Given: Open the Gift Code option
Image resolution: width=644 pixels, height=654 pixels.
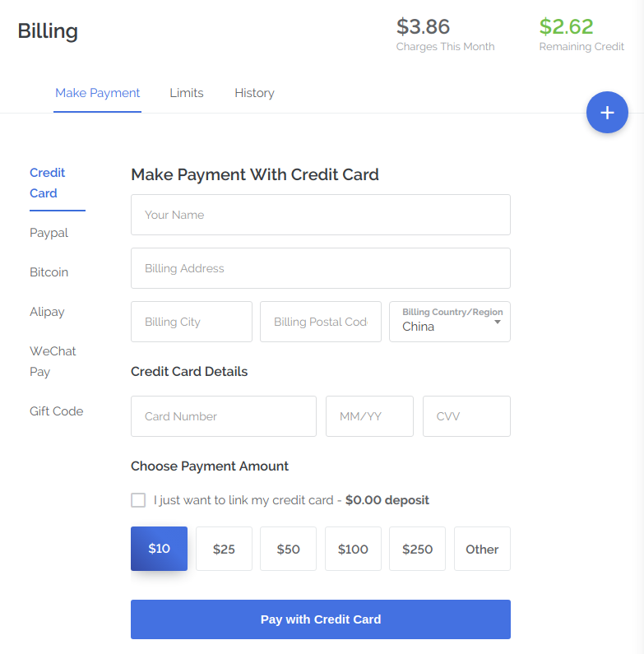Looking at the screenshot, I should click(x=56, y=411).
